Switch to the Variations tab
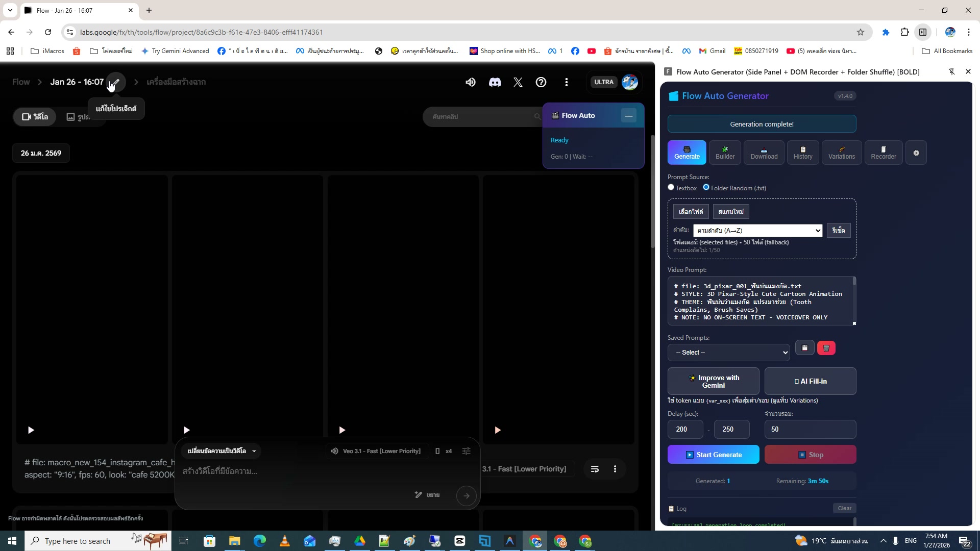 click(841, 153)
